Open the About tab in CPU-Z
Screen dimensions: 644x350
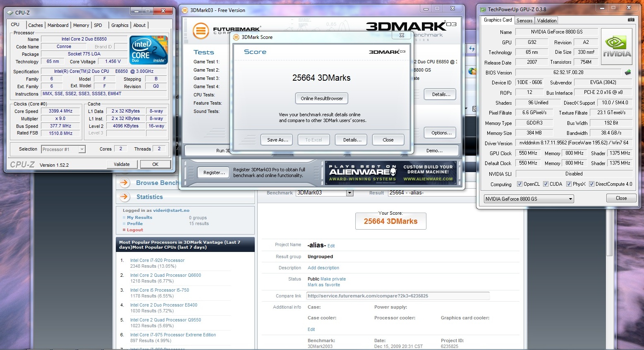point(139,25)
